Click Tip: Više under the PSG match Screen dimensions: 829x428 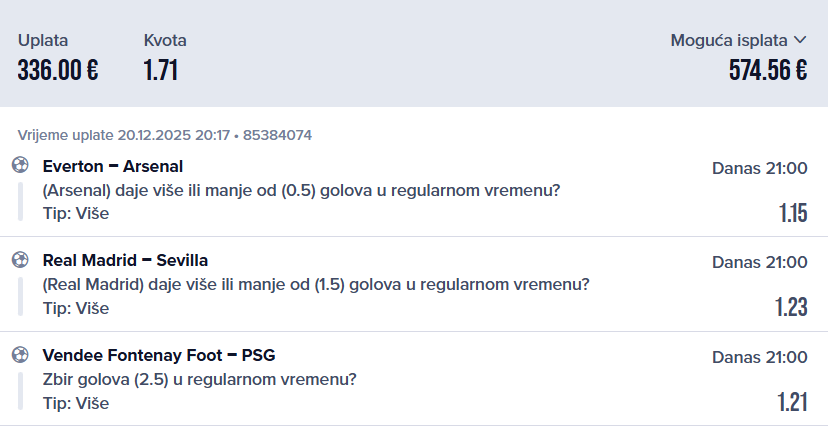point(76,403)
